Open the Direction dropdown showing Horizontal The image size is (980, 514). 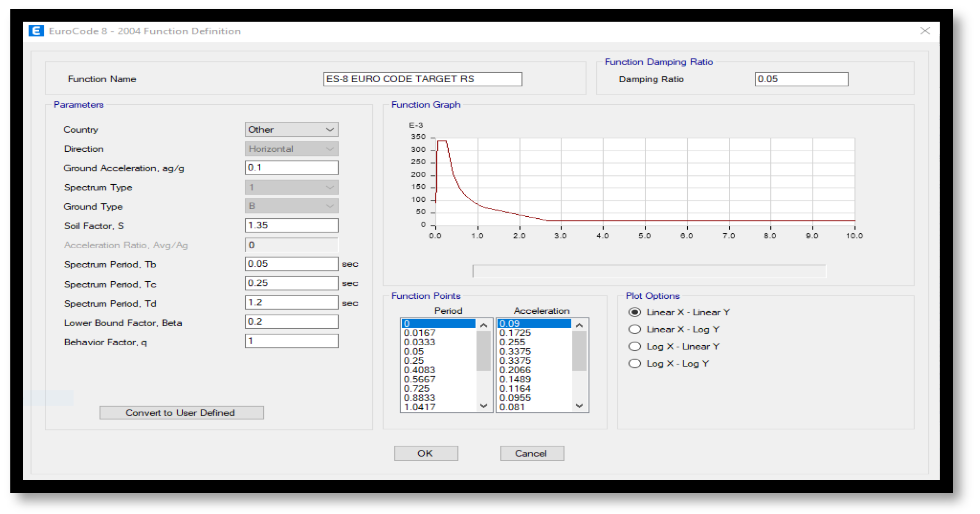(x=291, y=149)
